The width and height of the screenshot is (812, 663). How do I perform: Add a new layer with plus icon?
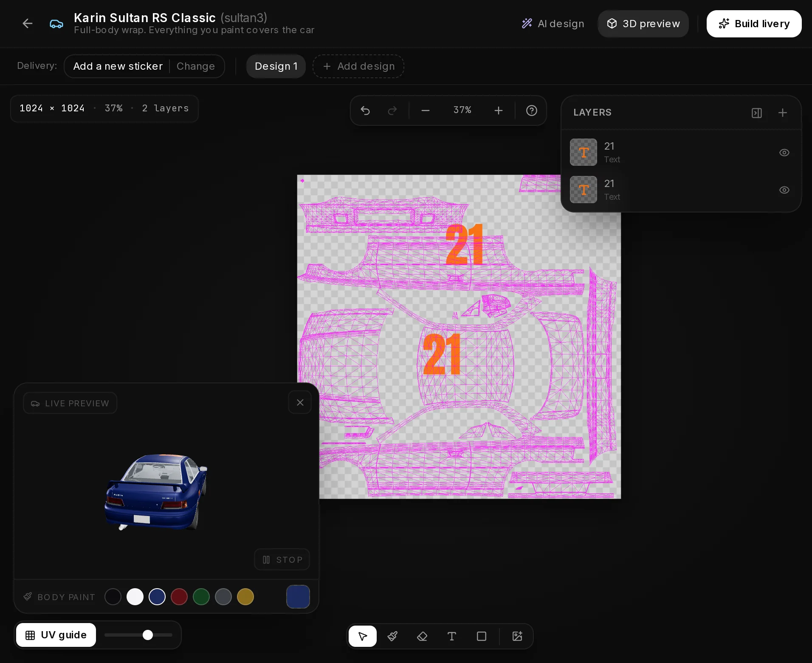(x=783, y=113)
